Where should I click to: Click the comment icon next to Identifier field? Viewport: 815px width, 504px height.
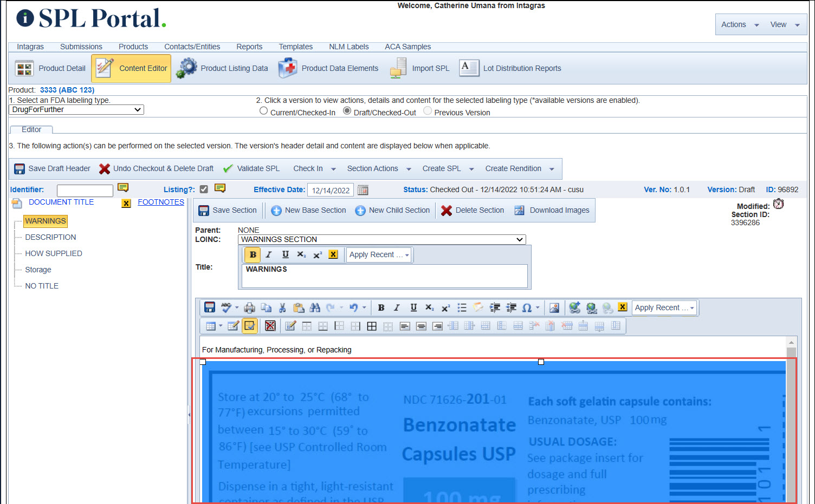tap(123, 188)
